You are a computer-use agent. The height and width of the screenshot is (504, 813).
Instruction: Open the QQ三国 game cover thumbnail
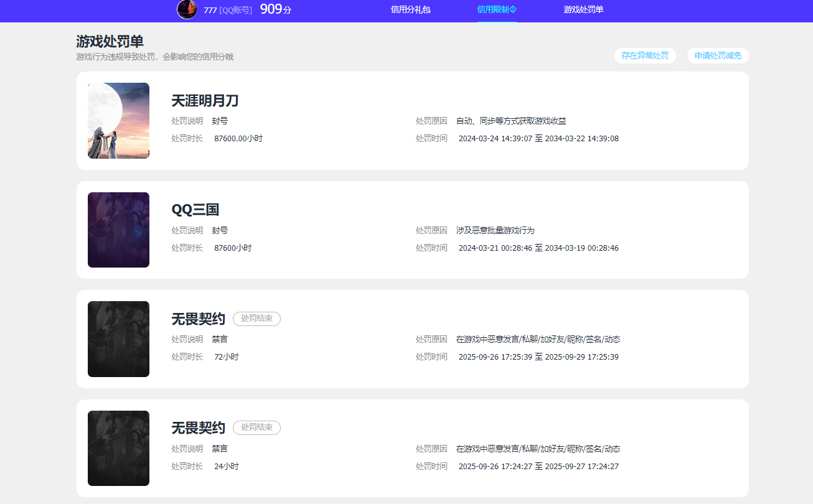pos(118,230)
